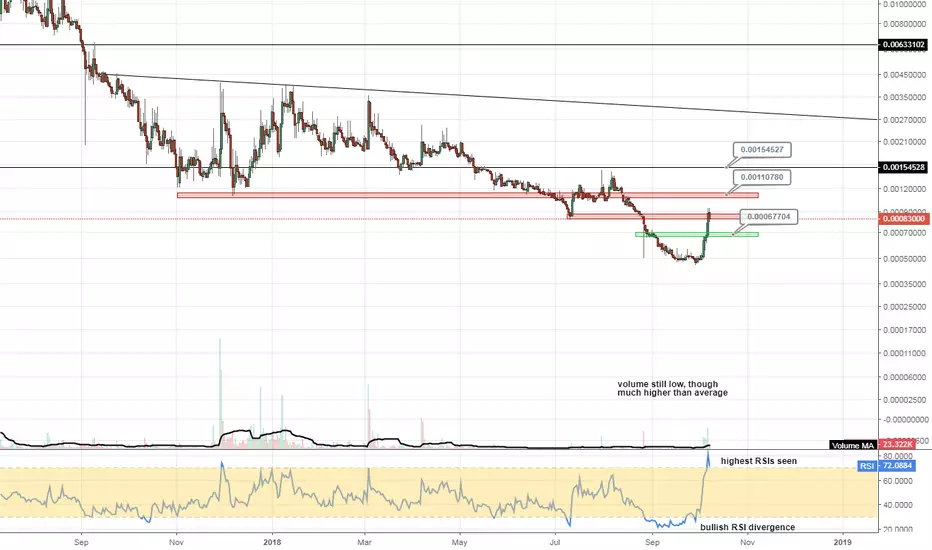Image resolution: width=932 pixels, height=550 pixels.
Task: Click the blue RSI indicator label
Action: click(x=867, y=466)
